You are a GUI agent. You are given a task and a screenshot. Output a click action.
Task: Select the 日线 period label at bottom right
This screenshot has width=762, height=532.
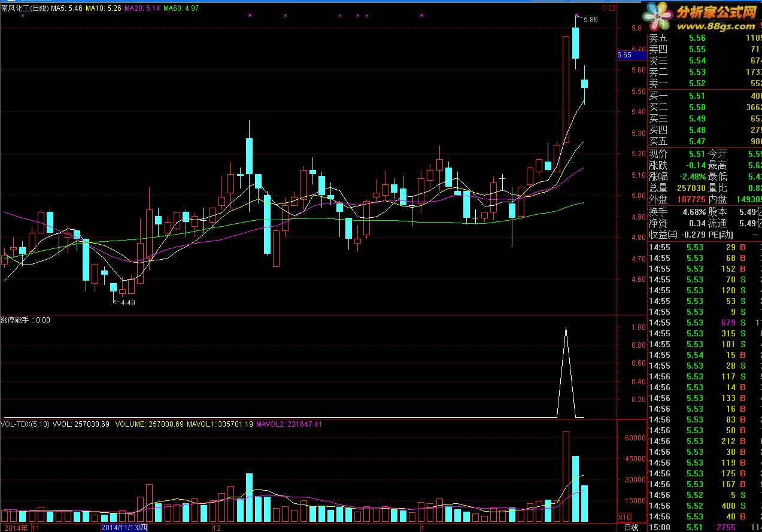632,528
